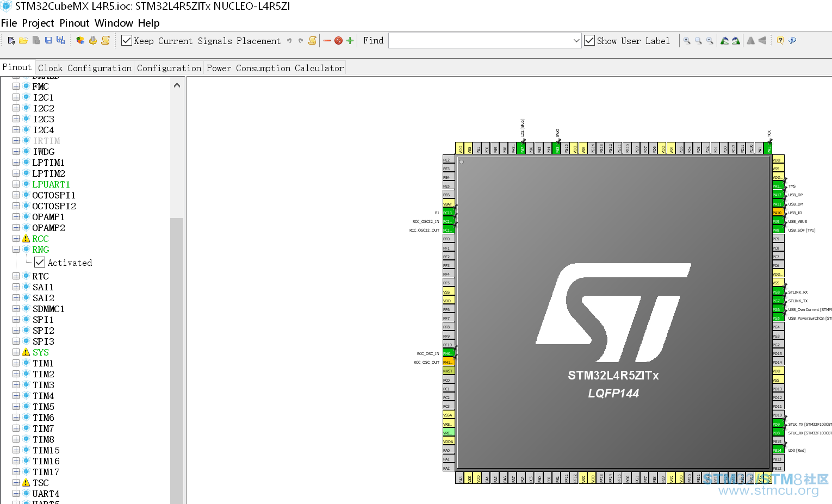The height and width of the screenshot is (504, 832).
Task: Click the orange PA10 pin on the chip
Action: [x=778, y=213]
